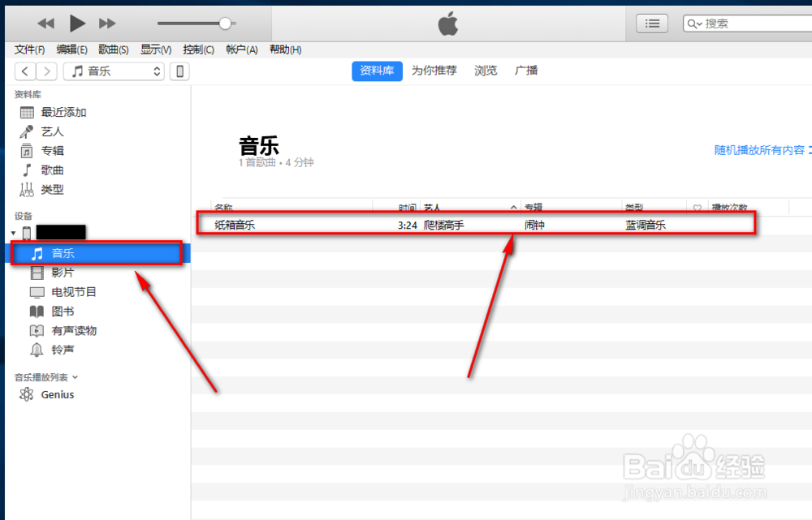This screenshot has width=812, height=520.
Task: Open the search magnifier options dropdown
Action: click(694, 24)
